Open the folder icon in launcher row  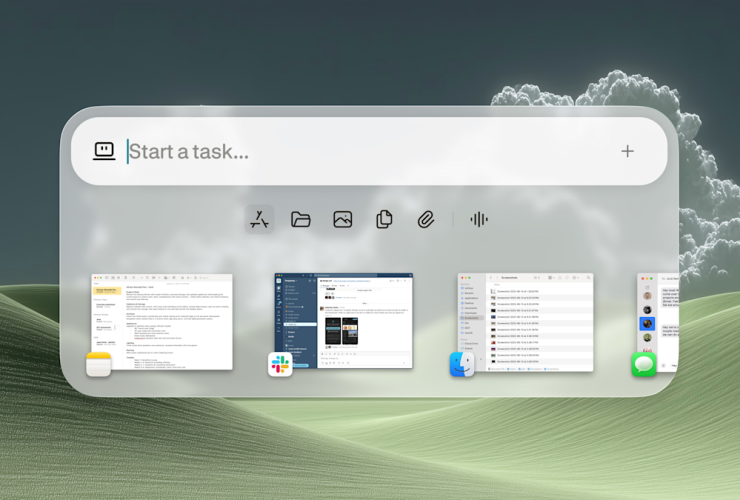point(301,219)
